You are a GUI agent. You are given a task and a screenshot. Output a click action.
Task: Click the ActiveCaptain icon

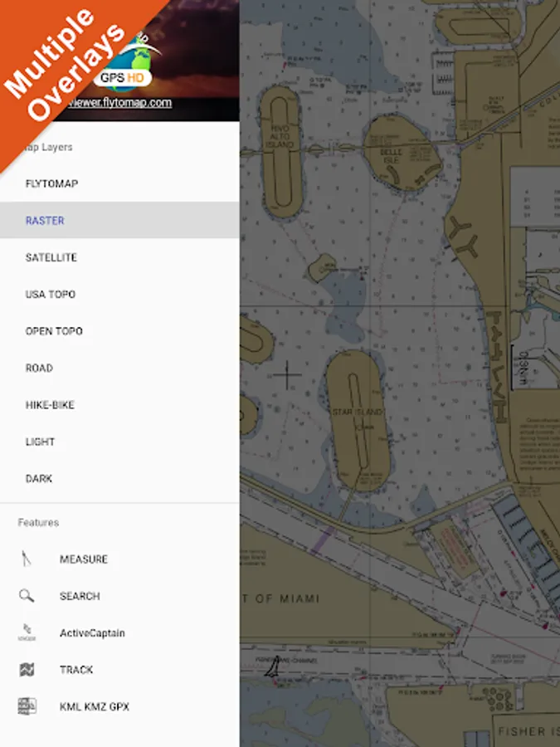(x=27, y=632)
